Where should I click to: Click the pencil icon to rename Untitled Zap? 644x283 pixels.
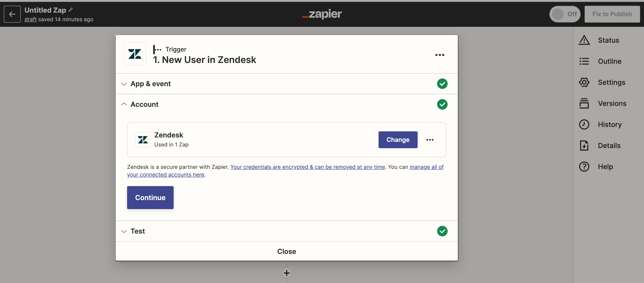click(71, 10)
